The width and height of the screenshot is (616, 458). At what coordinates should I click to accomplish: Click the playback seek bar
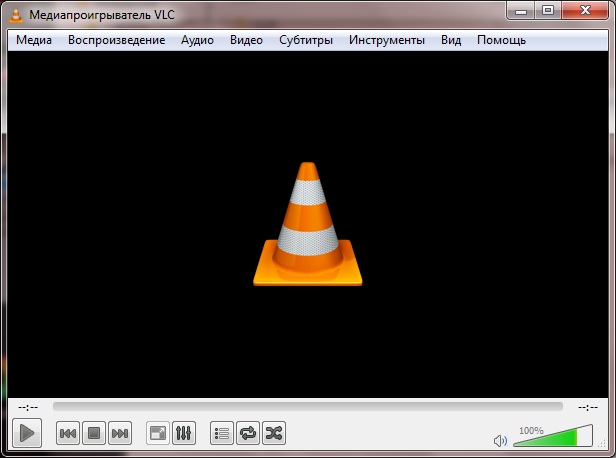(308, 407)
